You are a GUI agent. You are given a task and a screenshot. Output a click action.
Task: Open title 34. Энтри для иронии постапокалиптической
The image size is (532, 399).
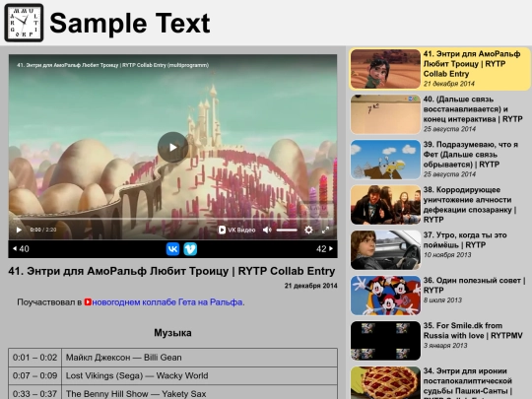(468, 382)
